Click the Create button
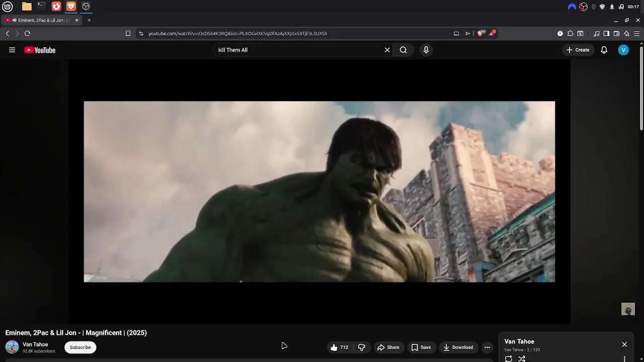644x362 pixels. [578, 50]
